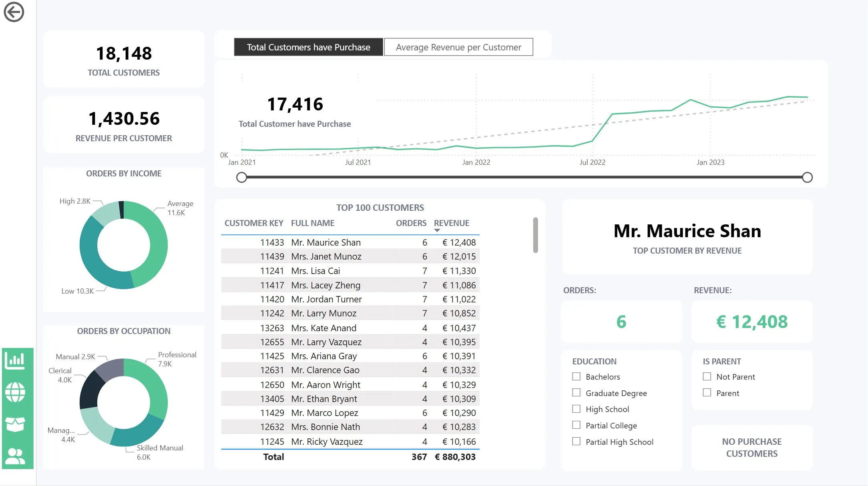Open the product box page icon

coord(15,424)
